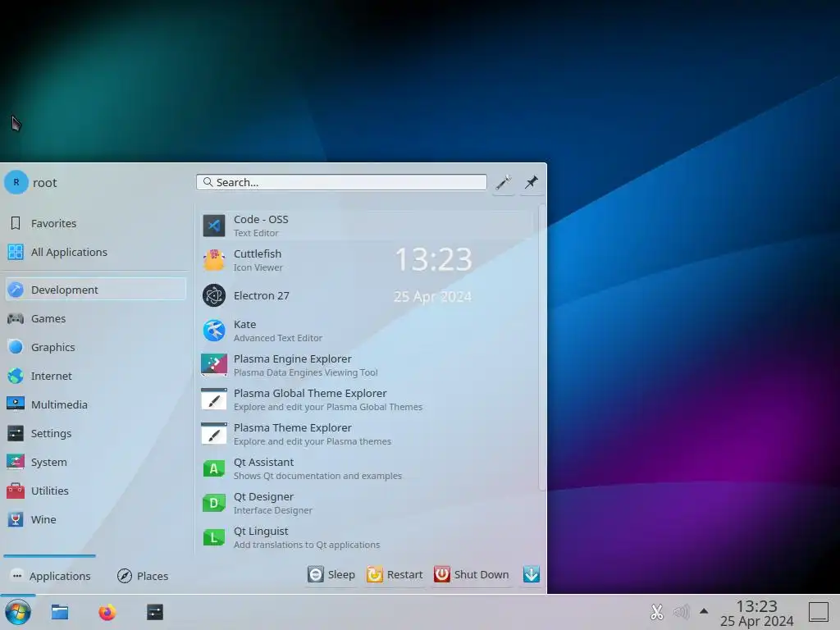Select All Applications category
Screen dimensions: 840x630
(95, 252)
